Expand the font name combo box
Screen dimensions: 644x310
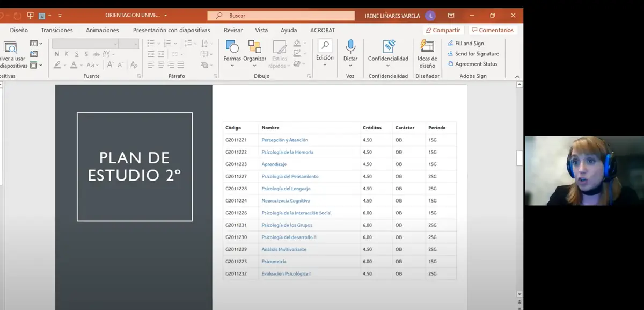pos(115,44)
